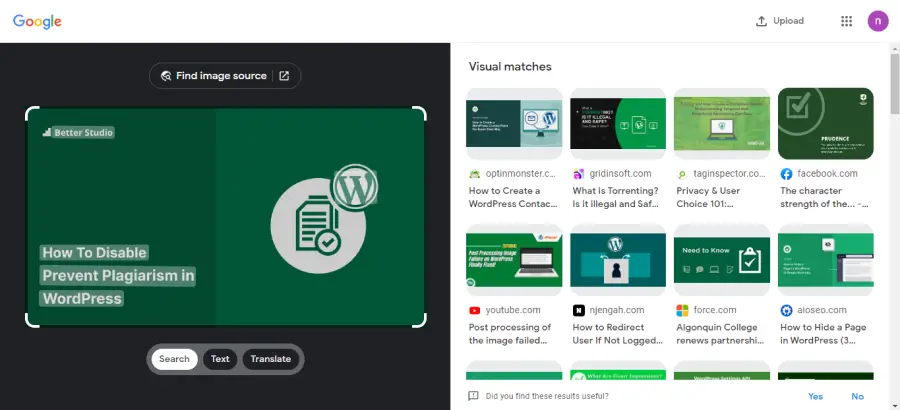
Task: Select the Search mode tab
Action: point(174,359)
